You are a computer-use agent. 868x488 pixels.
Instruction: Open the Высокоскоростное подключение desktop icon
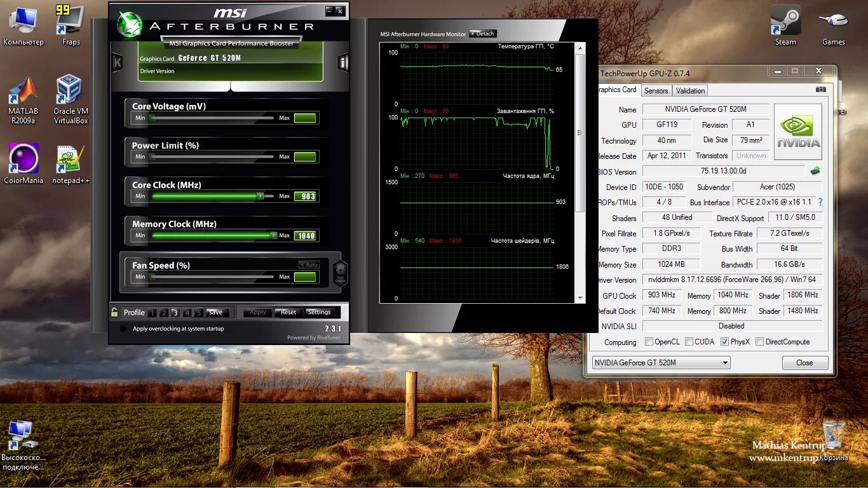point(23,445)
